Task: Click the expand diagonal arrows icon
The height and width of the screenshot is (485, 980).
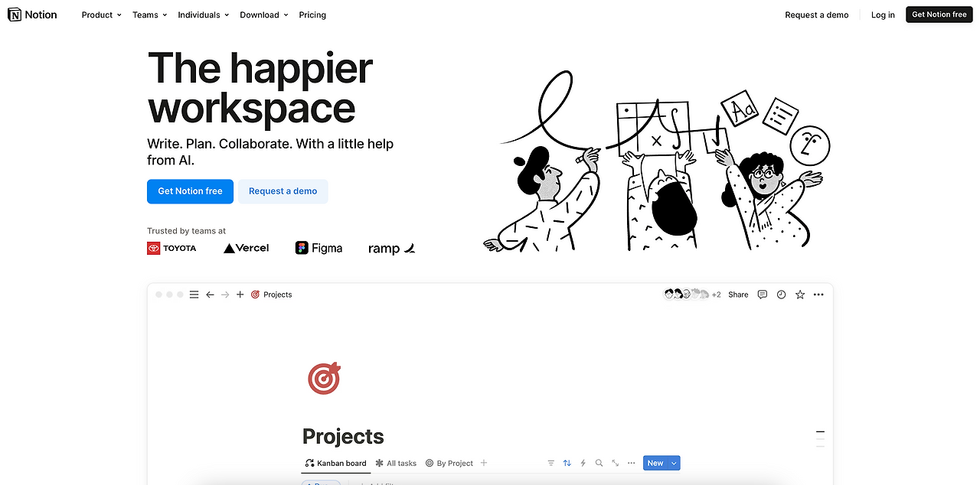Action: point(616,463)
